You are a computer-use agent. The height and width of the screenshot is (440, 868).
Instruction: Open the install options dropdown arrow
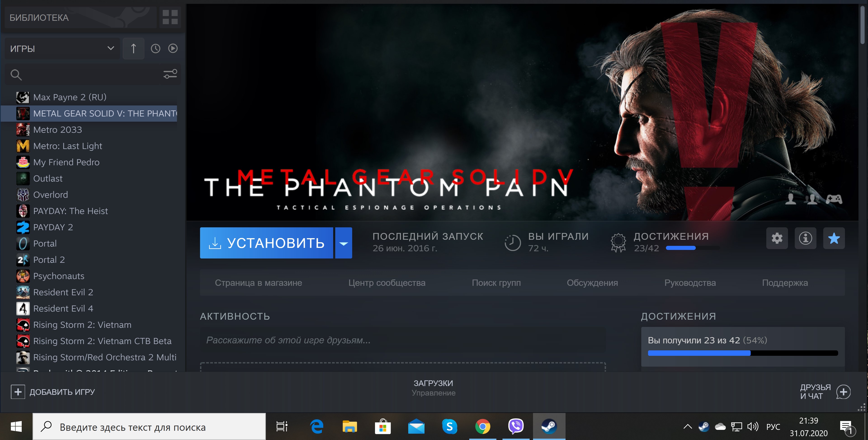click(x=343, y=243)
